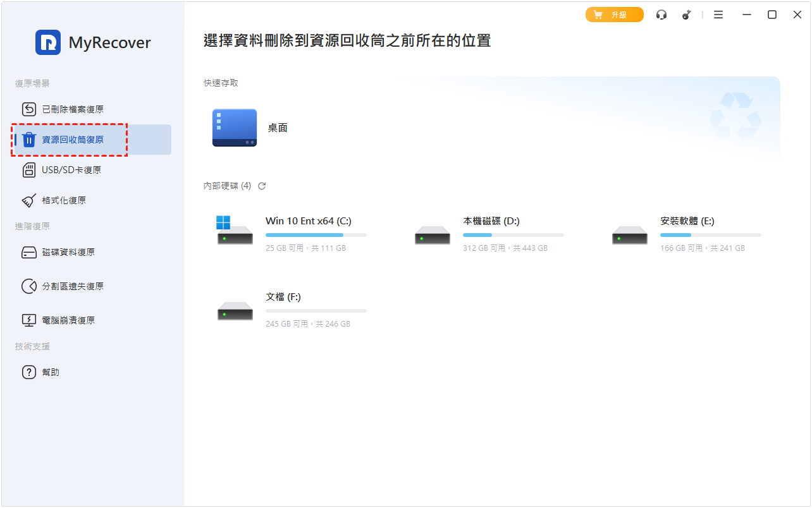Click the MyRecover logo icon
812x508 pixels.
coord(48,42)
